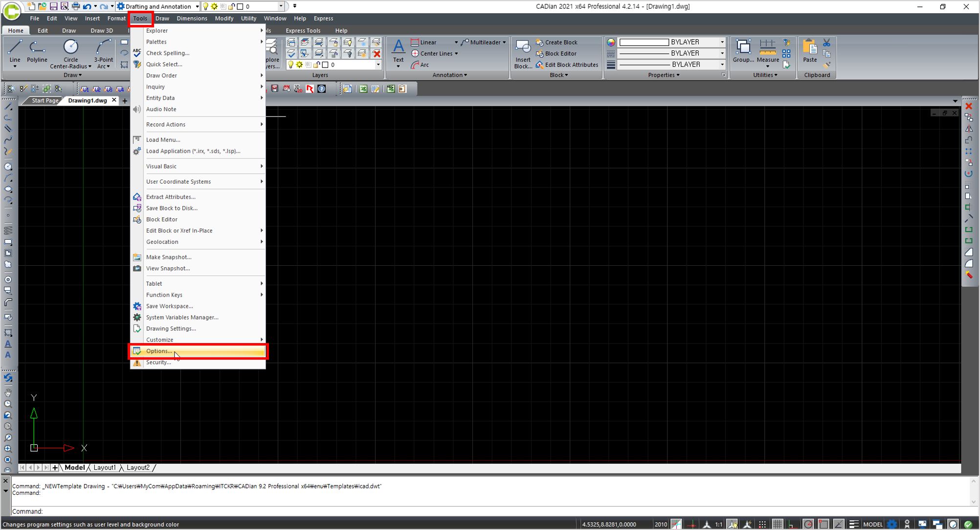Screen dimensions: 980x530
Task: Click the blue help circle toolbar icon
Action: coord(321,89)
